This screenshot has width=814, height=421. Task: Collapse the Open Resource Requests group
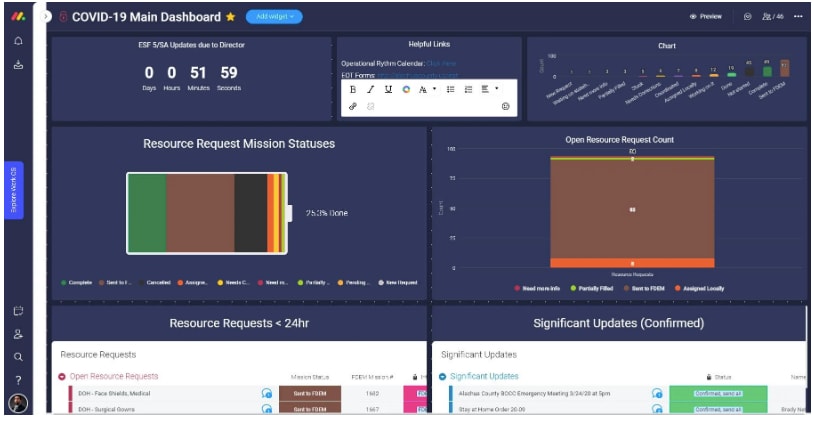62,377
